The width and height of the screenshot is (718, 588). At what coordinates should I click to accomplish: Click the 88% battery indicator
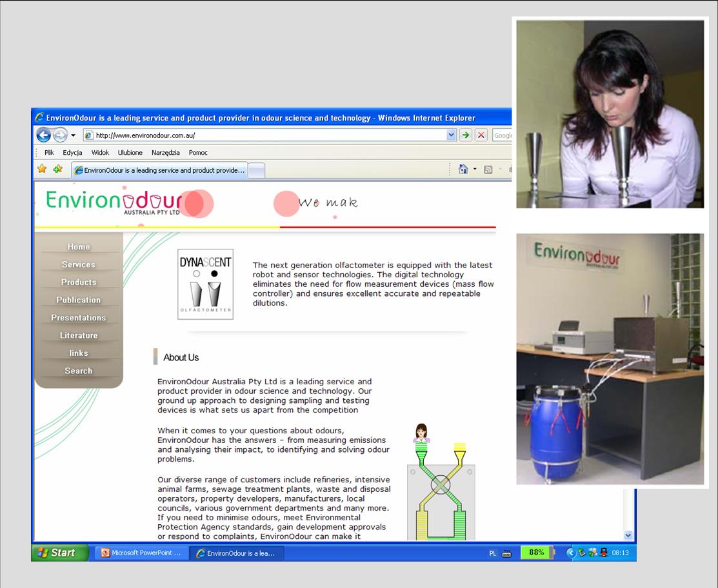(x=537, y=553)
